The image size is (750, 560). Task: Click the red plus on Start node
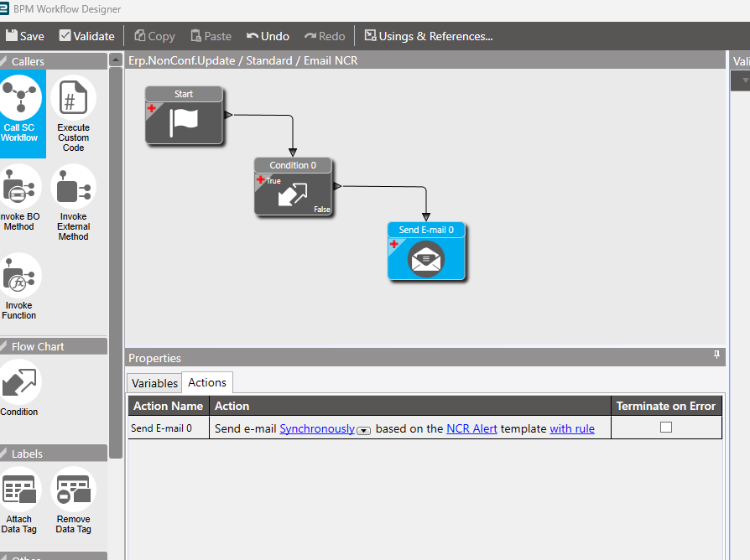pos(152,108)
